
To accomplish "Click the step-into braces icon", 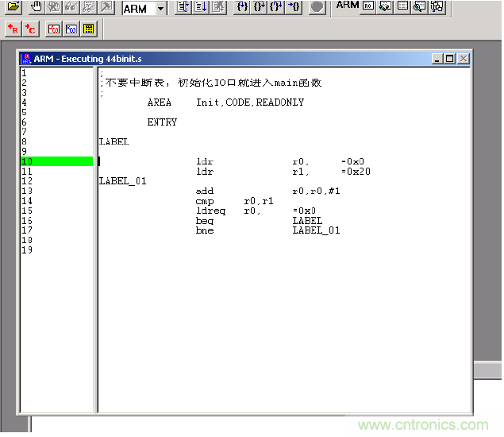I will (242, 7).
